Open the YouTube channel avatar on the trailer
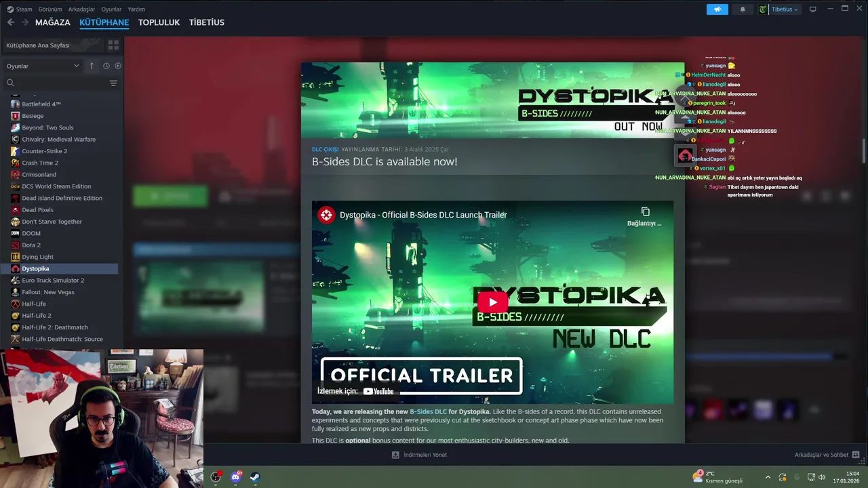 tap(327, 215)
